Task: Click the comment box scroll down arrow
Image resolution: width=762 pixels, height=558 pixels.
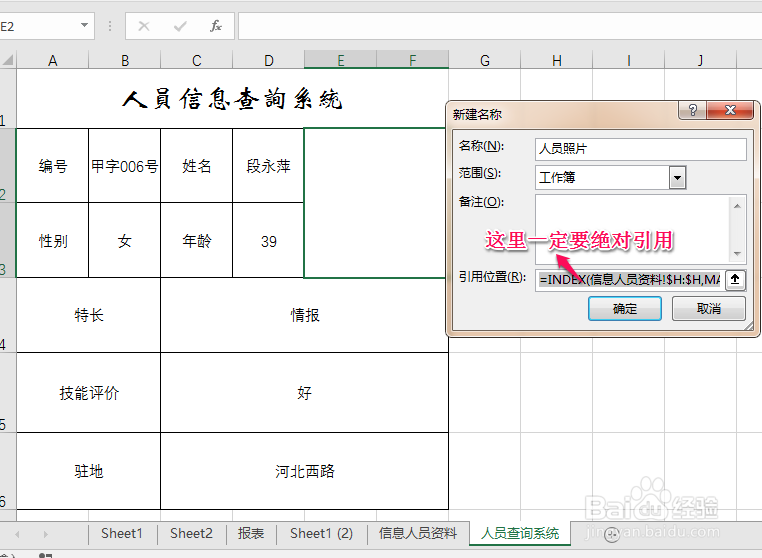Action: [737, 254]
